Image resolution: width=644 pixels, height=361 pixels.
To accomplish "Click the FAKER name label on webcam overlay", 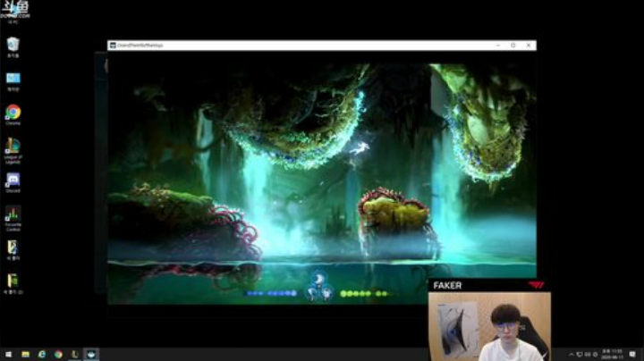I will (447, 286).
